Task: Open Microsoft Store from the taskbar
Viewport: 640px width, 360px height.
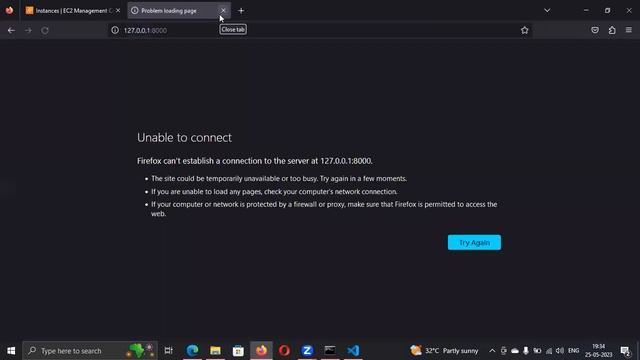Action: coord(238,351)
